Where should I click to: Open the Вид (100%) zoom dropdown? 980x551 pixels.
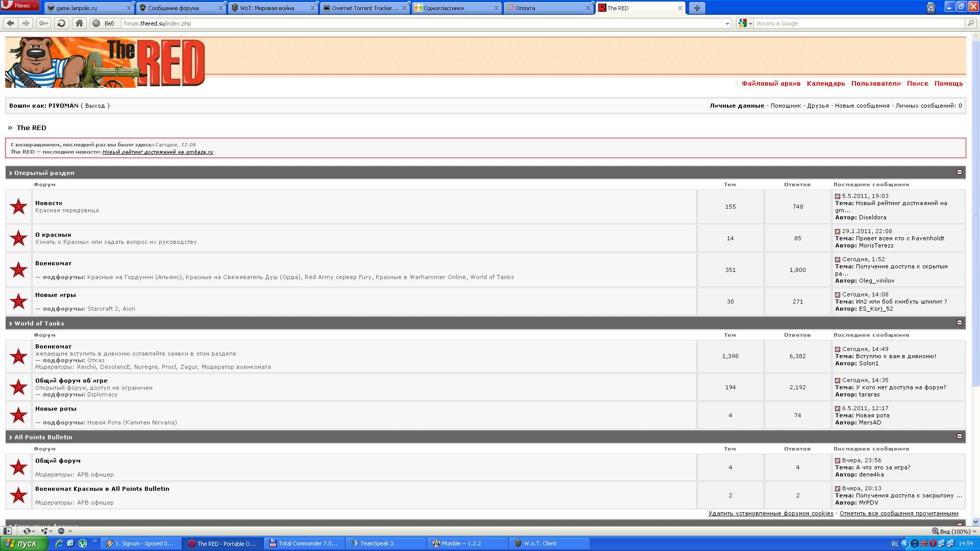pyautogui.click(x=953, y=531)
